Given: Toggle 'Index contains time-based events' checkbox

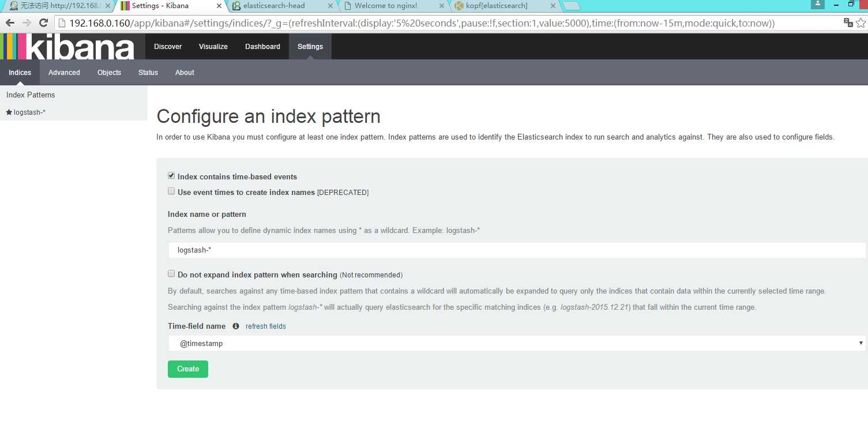Looking at the screenshot, I should (x=171, y=176).
